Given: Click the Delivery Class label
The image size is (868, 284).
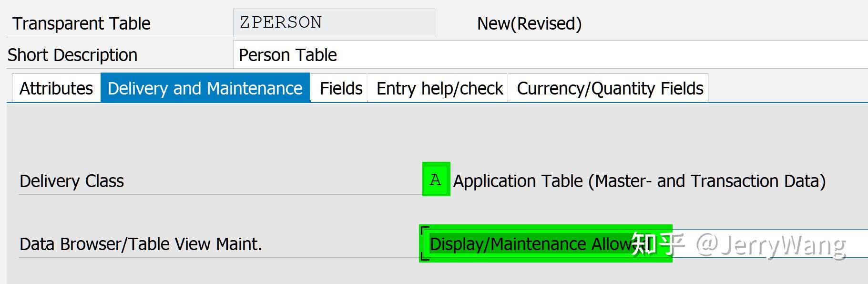Looking at the screenshot, I should coord(71,181).
